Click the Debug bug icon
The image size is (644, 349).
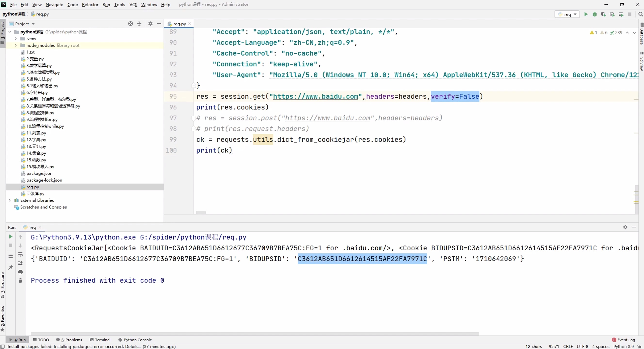click(x=595, y=14)
